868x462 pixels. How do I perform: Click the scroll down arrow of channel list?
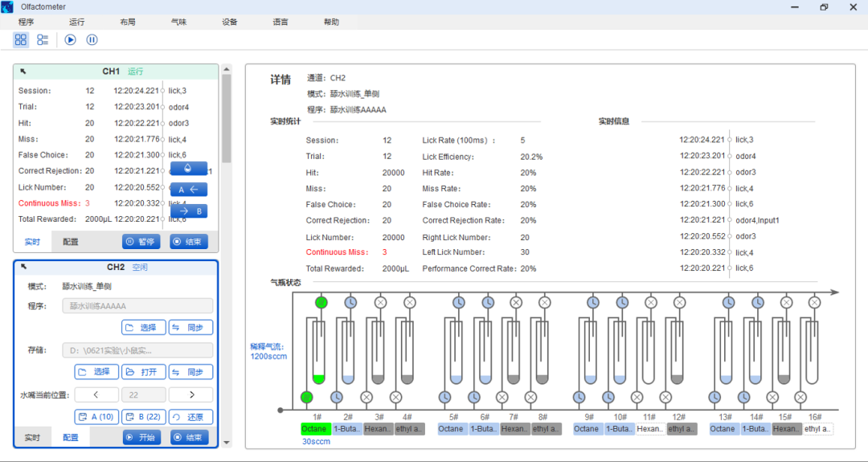(227, 442)
